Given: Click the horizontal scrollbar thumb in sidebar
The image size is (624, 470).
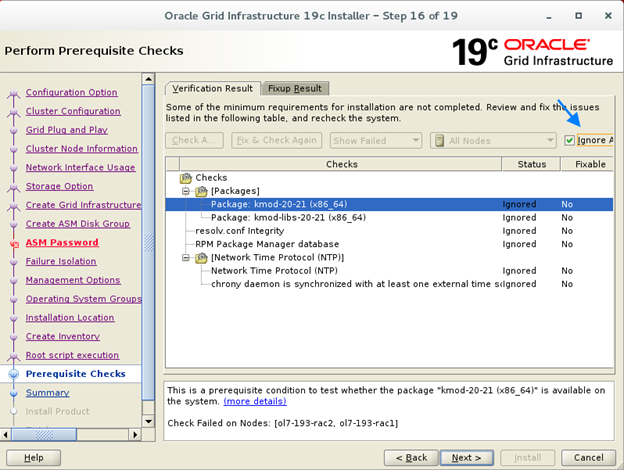Looking at the screenshot, I should point(44,435).
